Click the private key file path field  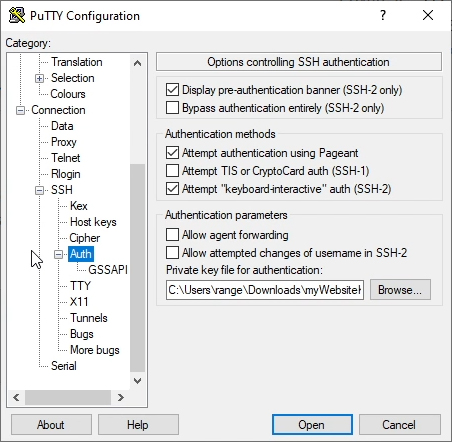point(265,290)
